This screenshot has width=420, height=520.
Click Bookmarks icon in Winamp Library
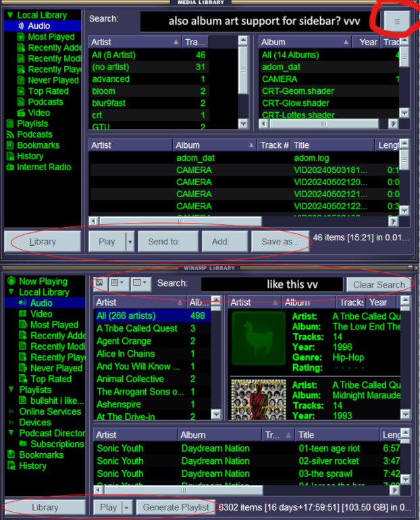tap(11, 454)
